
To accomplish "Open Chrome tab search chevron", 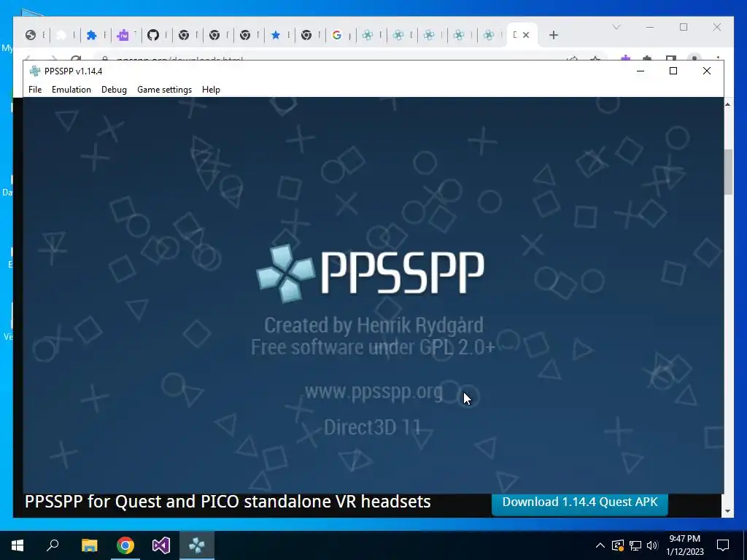I will (x=616, y=27).
